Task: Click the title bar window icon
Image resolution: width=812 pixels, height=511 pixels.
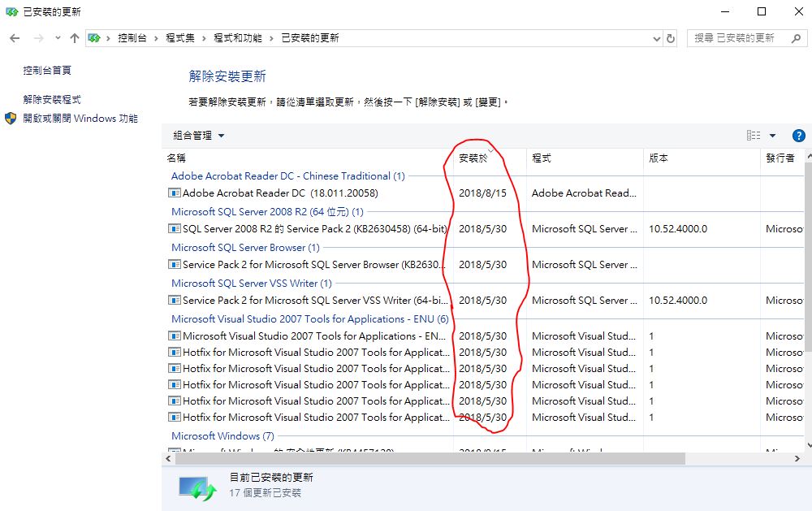Action: [x=11, y=11]
